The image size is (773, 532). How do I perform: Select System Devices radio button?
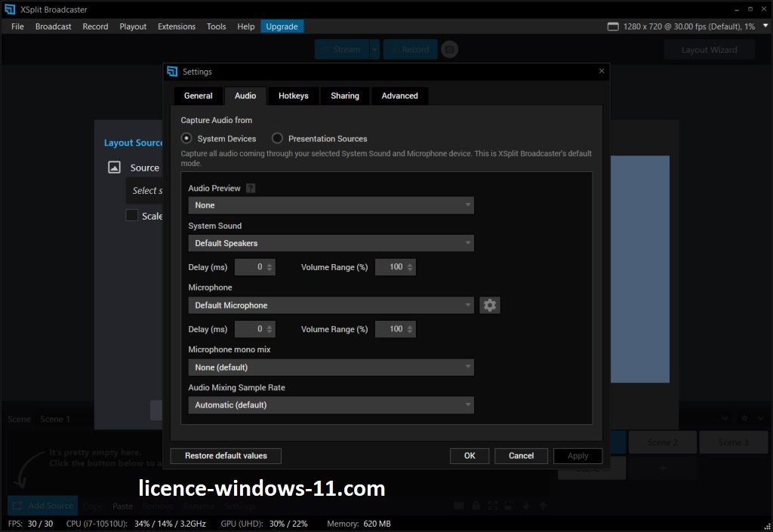pos(186,138)
